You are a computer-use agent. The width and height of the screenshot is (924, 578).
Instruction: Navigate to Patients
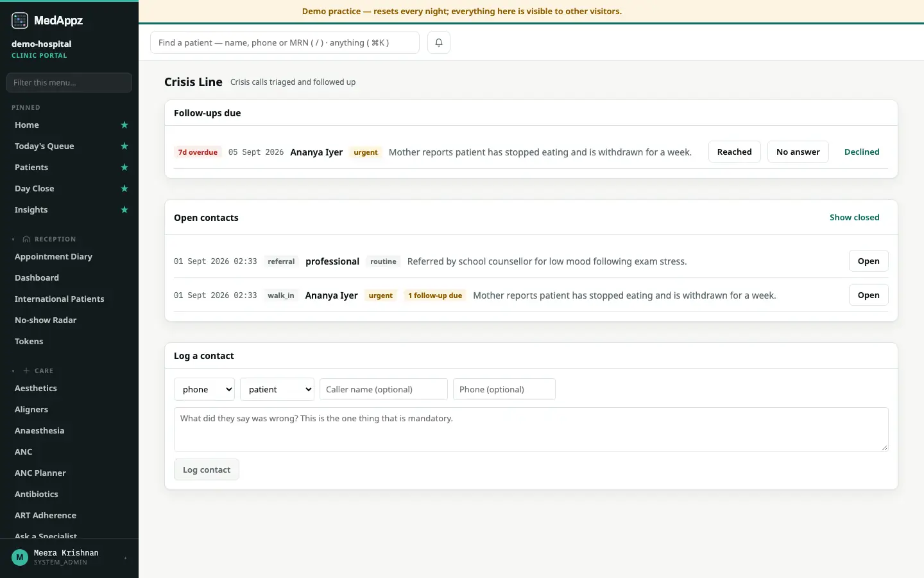(31, 168)
